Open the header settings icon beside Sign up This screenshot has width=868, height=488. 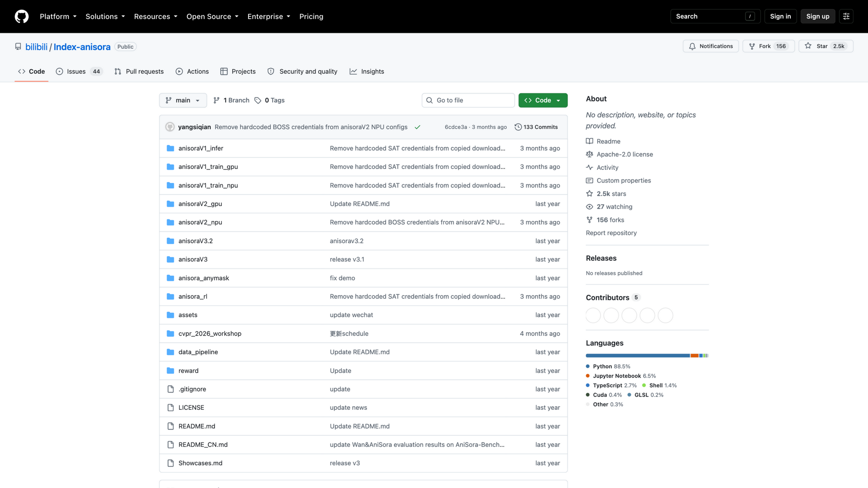click(846, 16)
